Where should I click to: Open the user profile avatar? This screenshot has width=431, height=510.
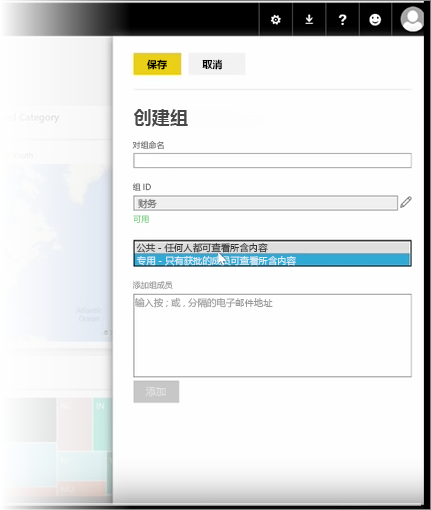point(412,19)
